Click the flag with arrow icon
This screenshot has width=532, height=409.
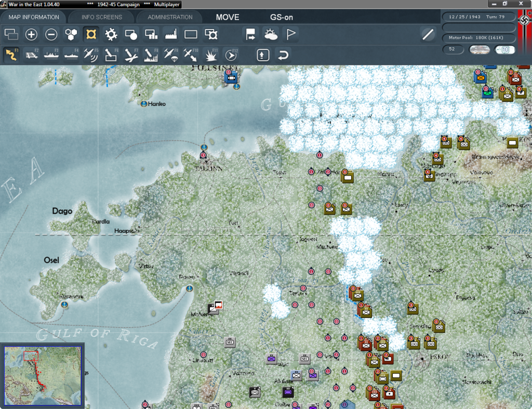pyautogui.click(x=251, y=34)
